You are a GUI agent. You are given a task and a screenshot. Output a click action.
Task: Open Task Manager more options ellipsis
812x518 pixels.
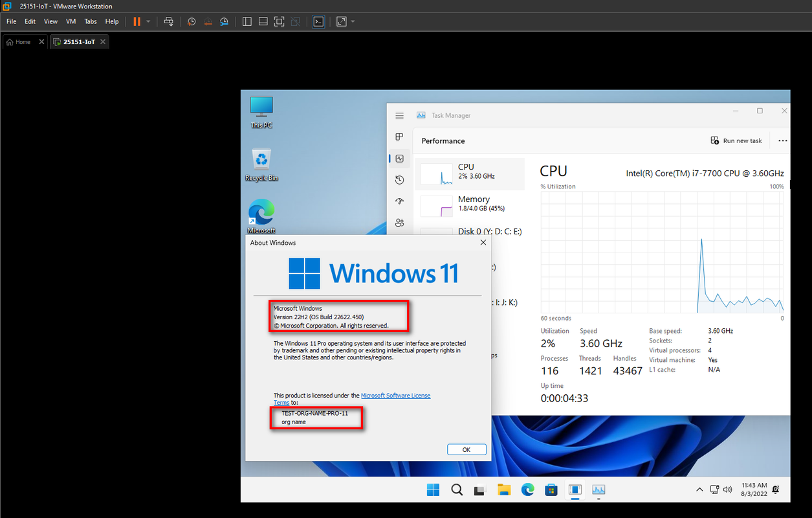[783, 141]
